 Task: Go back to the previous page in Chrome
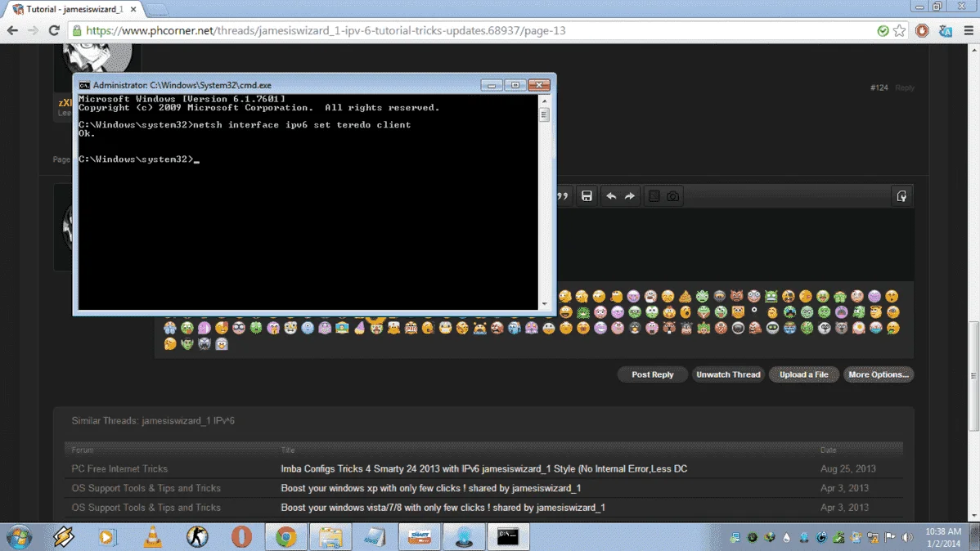(12, 30)
